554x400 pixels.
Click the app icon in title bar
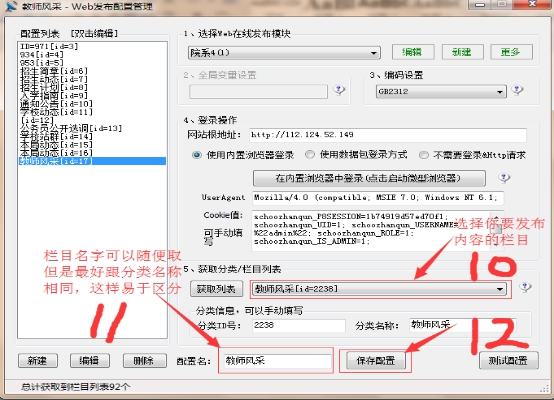point(12,6)
